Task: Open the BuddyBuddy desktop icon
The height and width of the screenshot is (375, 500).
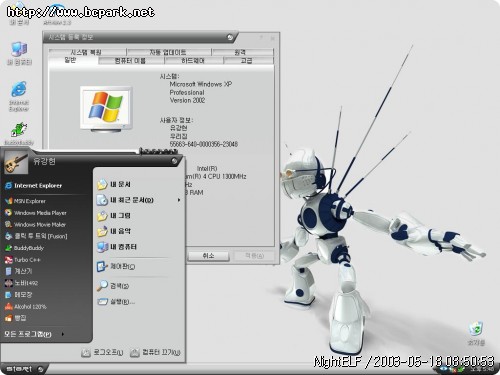Action: 19,133
